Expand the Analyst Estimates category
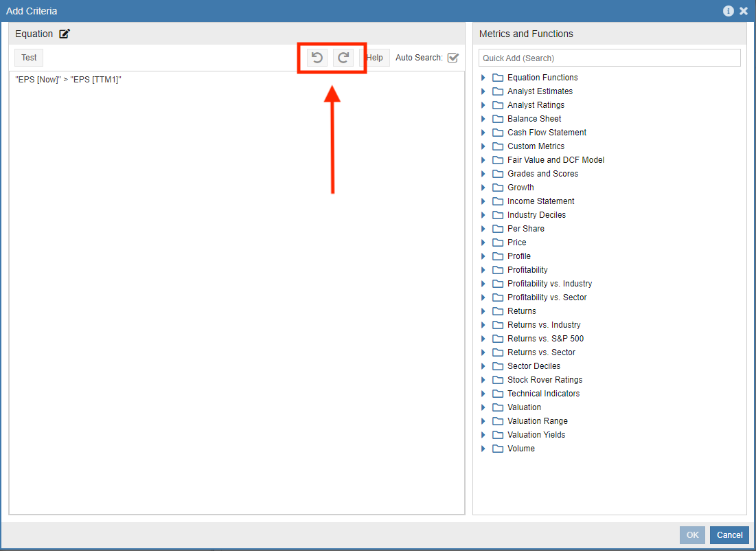 tap(483, 91)
